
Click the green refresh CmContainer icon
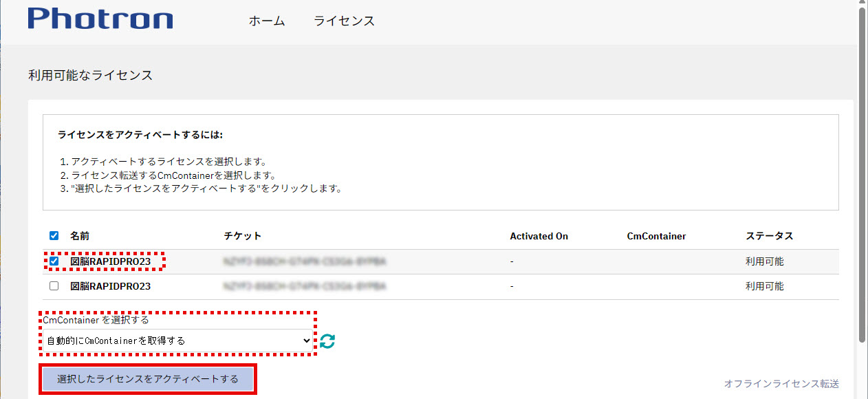pos(327,341)
